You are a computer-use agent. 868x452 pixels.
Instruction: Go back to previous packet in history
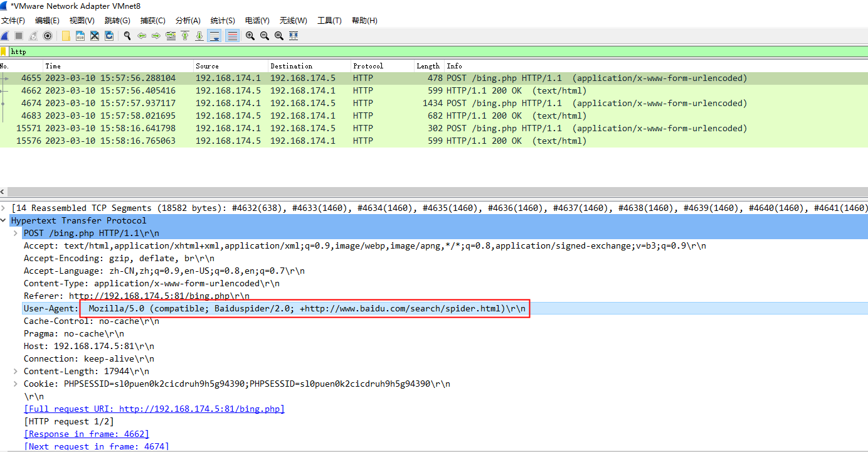pyautogui.click(x=142, y=36)
